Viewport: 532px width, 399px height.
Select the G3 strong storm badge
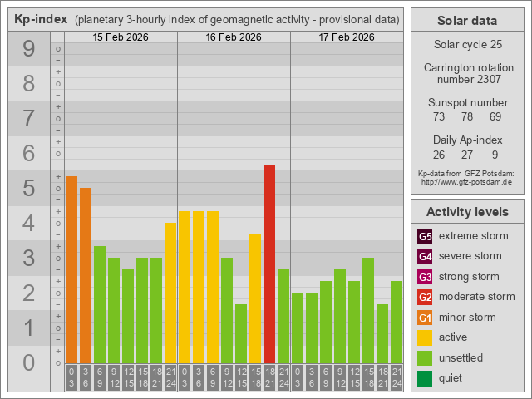click(x=425, y=277)
